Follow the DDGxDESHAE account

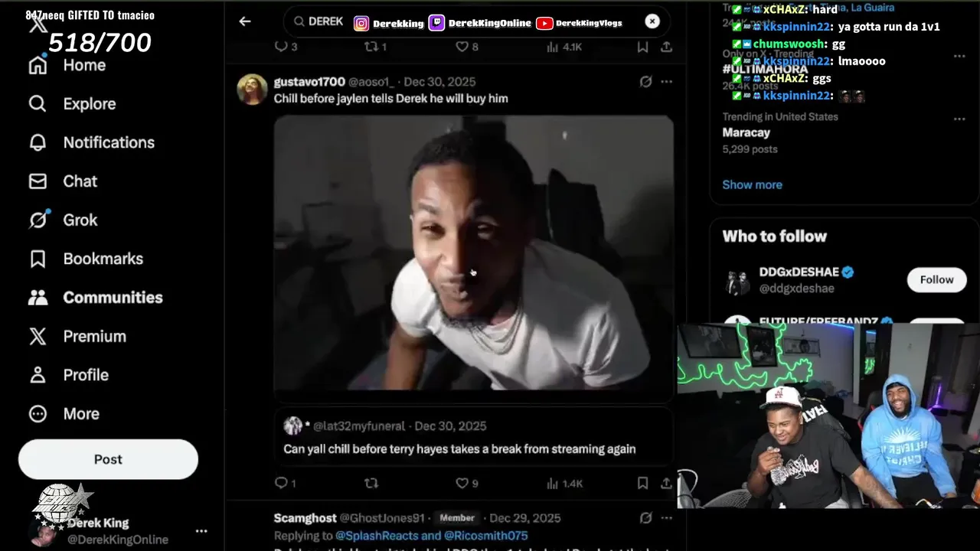(x=936, y=280)
